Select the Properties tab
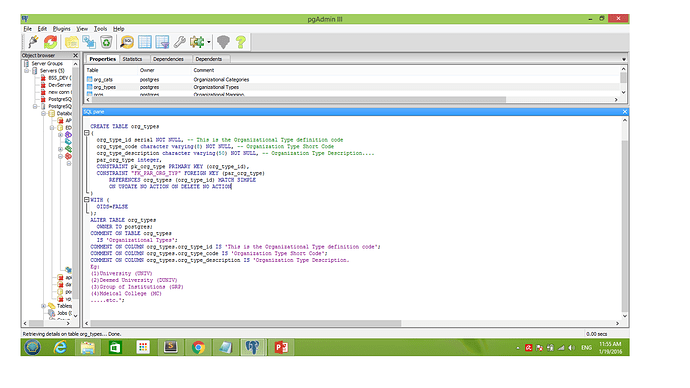The width and height of the screenshot is (690, 388). coord(103,59)
